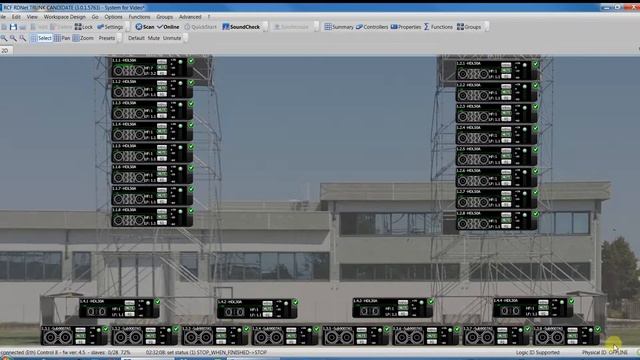Activate the Pan tool
This screenshot has width=640, height=360.
[x=62, y=38]
